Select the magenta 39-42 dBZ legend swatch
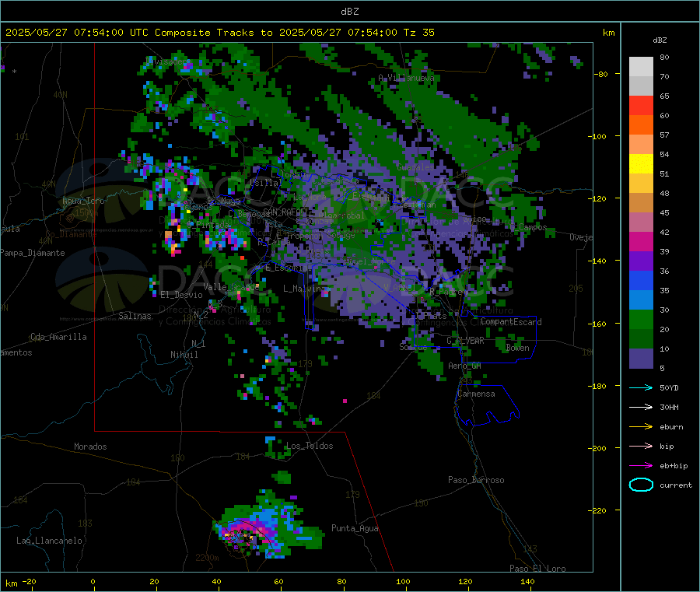The width and height of the screenshot is (700, 592). [x=641, y=241]
